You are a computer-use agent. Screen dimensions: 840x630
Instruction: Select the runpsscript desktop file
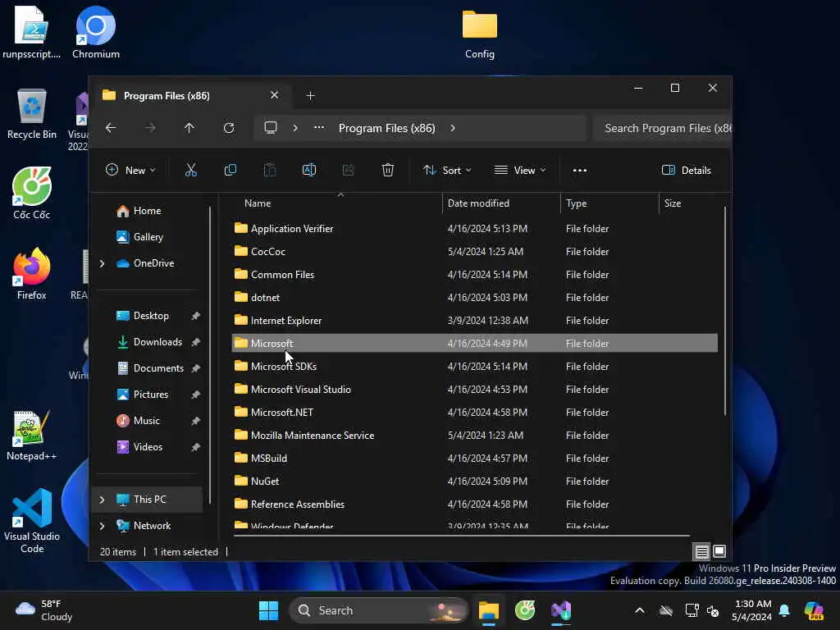[32, 32]
